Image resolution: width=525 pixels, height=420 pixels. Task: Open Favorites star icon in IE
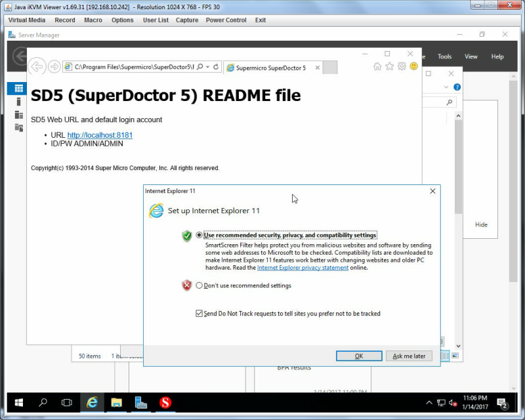(389, 66)
